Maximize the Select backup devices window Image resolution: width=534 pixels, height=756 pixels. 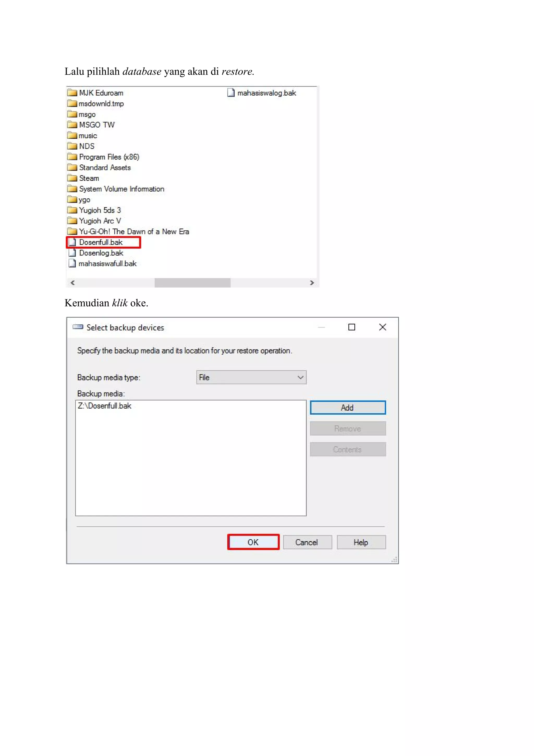point(352,327)
